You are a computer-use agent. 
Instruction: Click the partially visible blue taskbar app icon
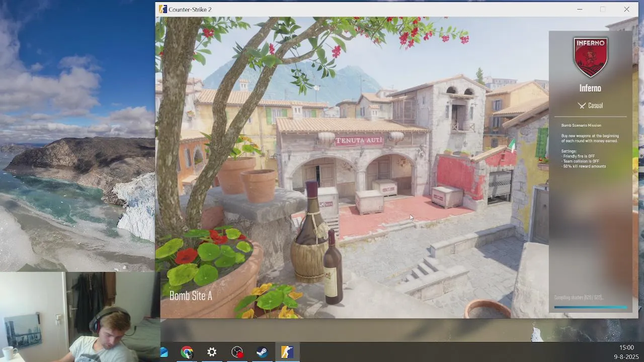pyautogui.click(x=164, y=352)
